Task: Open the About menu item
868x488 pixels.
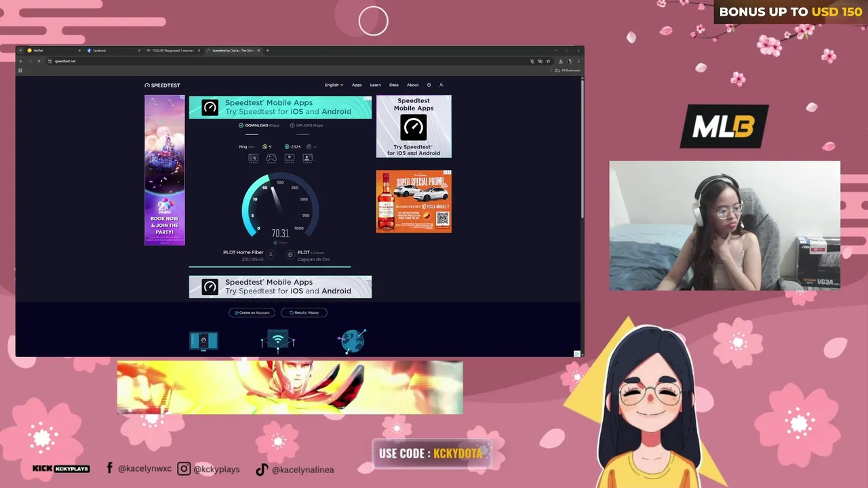Action: pyautogui.click(x=412, y=85)
